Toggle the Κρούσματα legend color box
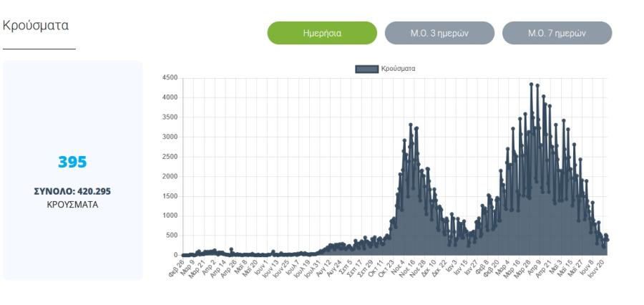This screenshot has width=644, height=305. tap(366, 69)
